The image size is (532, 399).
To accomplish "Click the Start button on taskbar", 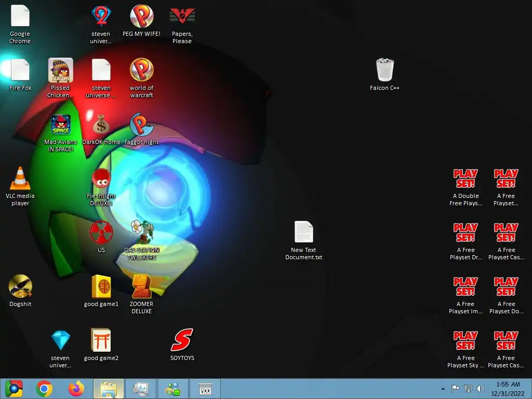I will point(14,389).
